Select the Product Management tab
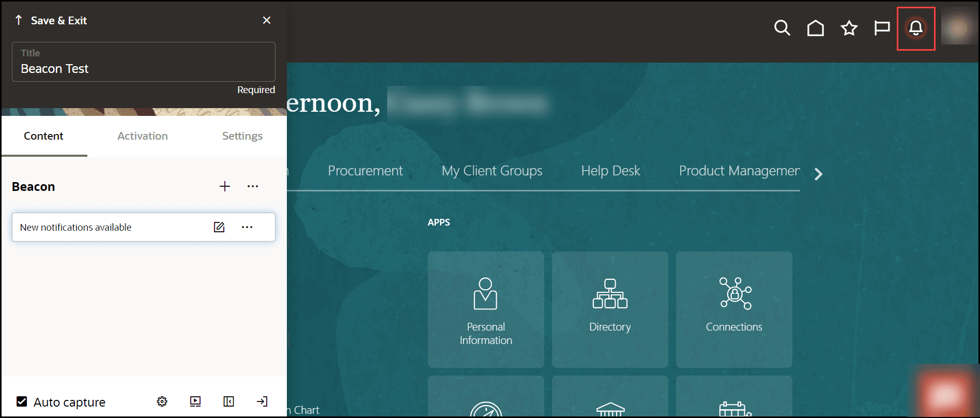The height and width of the screenshot is (418, 980). pyautogui.click(x=739, y=171)
